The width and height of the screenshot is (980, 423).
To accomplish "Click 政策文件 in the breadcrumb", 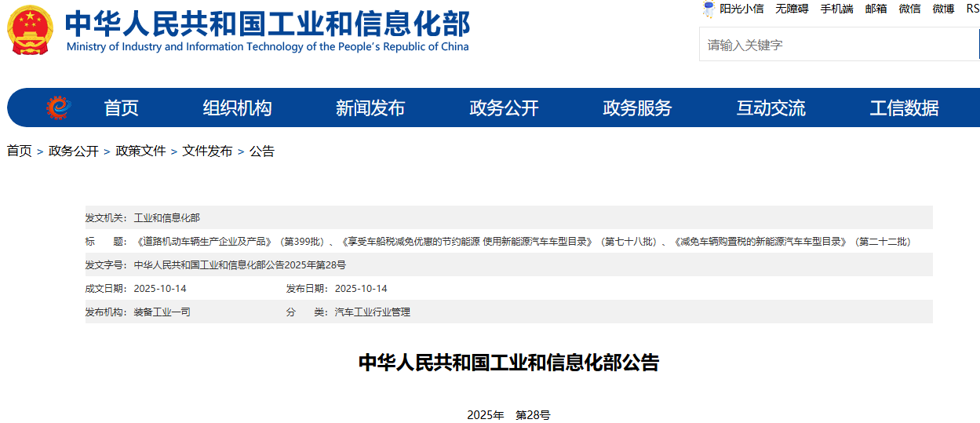I will [x=140, y=151].
